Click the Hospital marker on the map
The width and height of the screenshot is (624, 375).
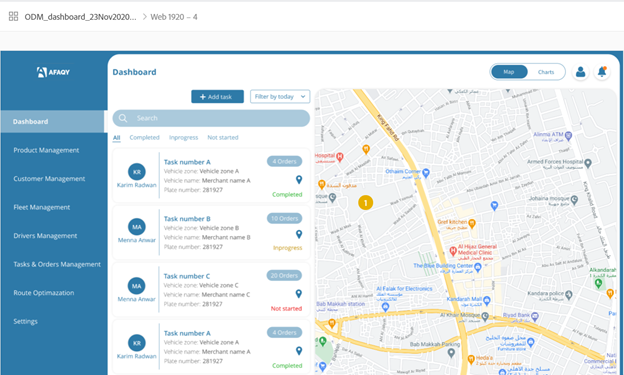pyautogui.click(x=340, y=157)
